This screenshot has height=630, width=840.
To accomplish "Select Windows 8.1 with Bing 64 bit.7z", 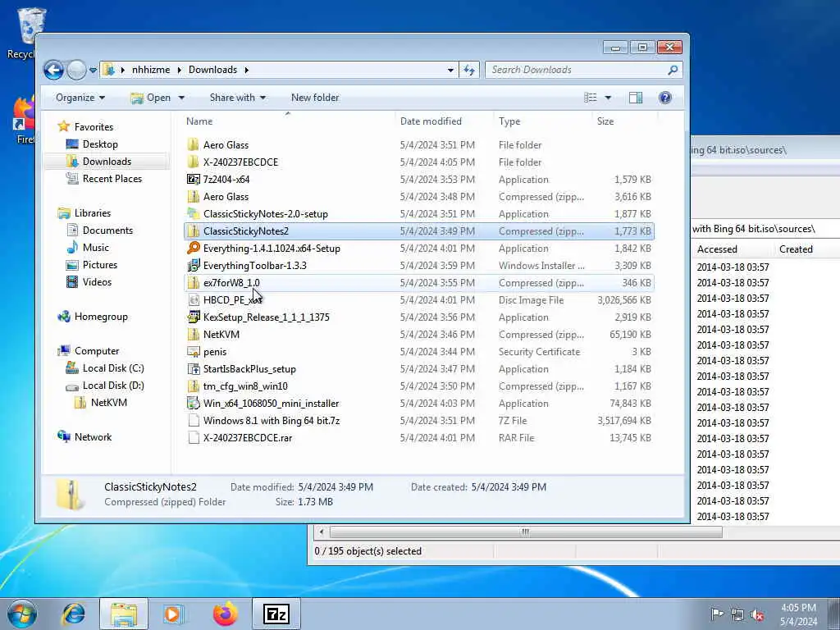I will click(271, 421).
